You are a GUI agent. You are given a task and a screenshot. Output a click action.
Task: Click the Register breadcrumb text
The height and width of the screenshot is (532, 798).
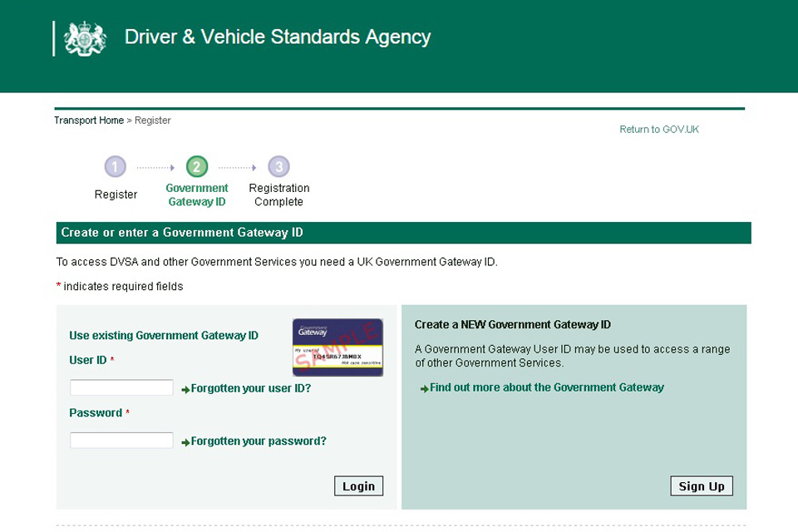click(x=153, y=121)
